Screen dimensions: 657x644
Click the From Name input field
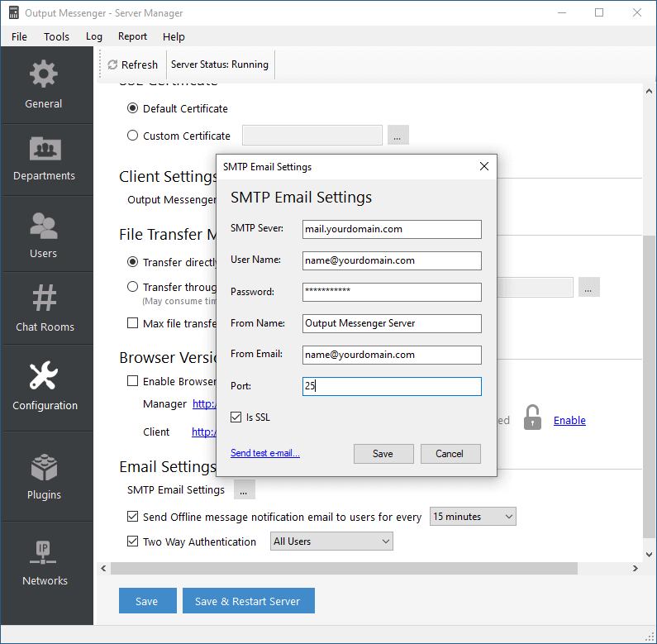pyautogui.click(x=392, y=324)
